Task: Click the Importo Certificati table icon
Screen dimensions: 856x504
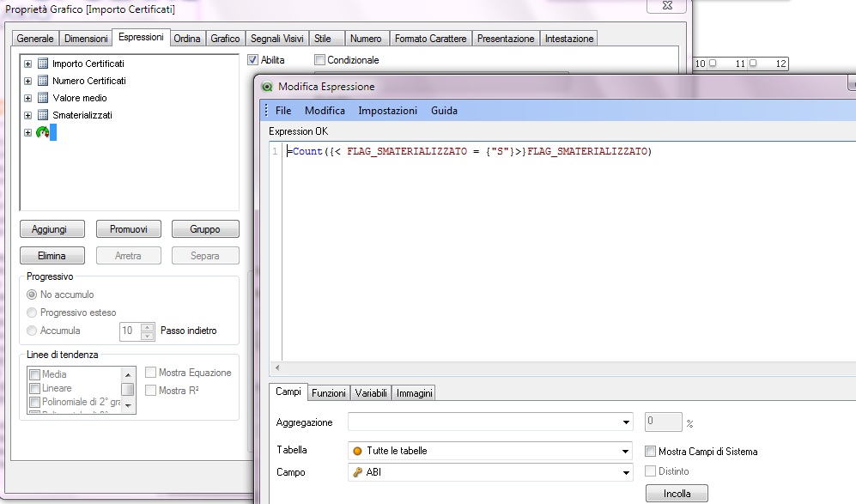Action: point(42,64)
